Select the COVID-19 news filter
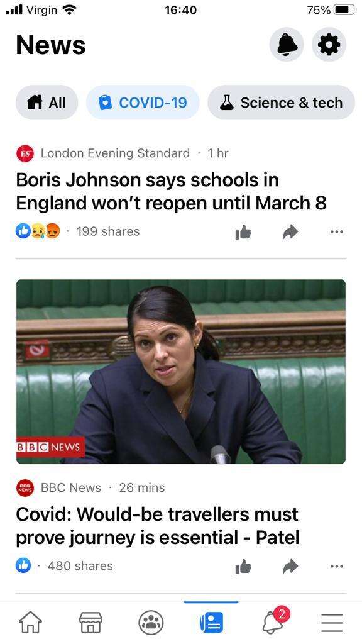This screenshot has height=644, width=362. [143, 103]
